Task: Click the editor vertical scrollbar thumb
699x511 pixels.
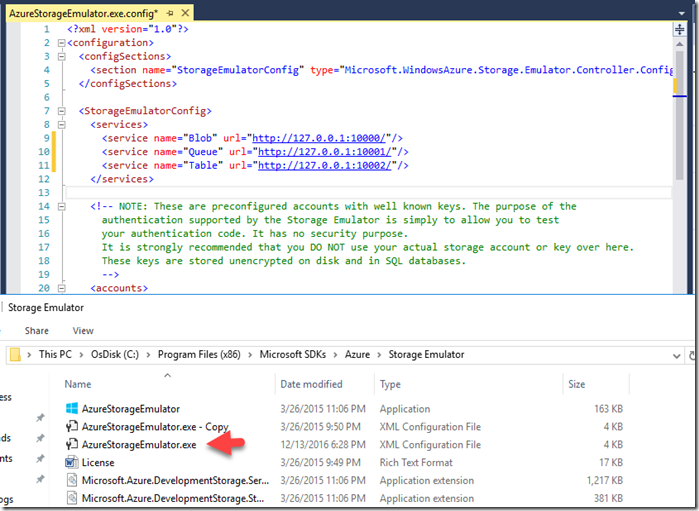Action: [x=679, y=115]
